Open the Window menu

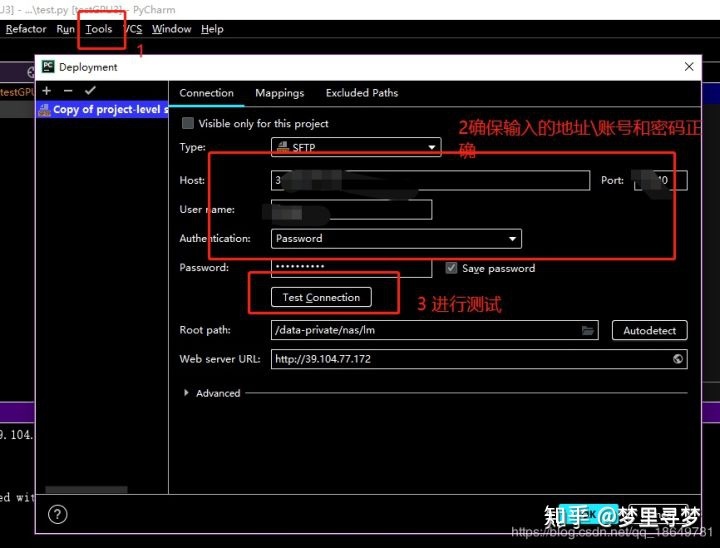pos(172,29)
